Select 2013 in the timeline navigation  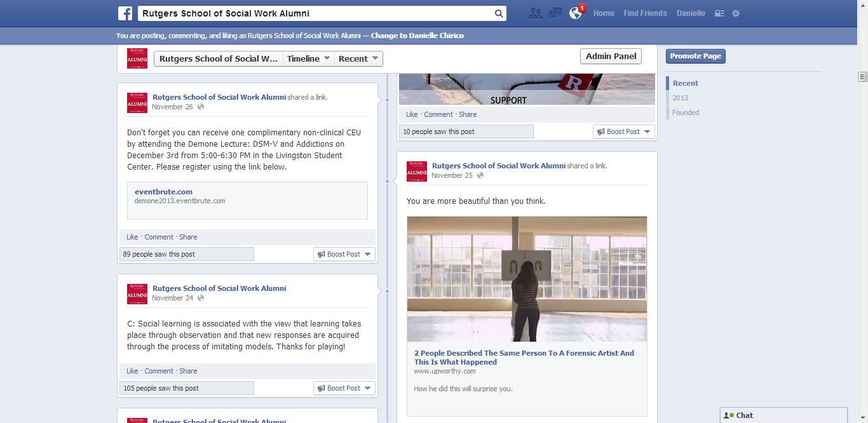pyautogui.click(x=681, y=98)
